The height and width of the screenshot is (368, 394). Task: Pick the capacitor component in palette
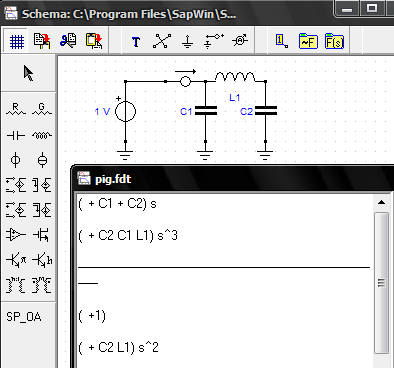pyautogui.click(x=16, y=136)
